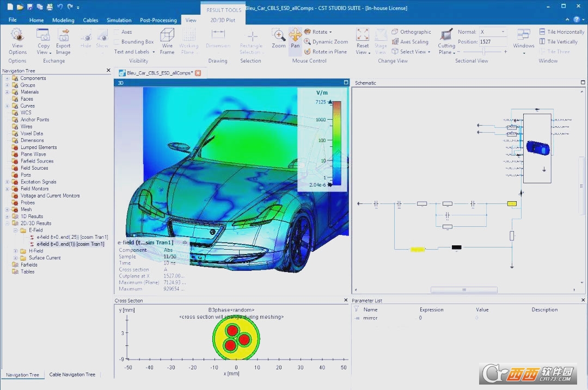
Task: Open help question mark icon
Action: pos(577,20)
